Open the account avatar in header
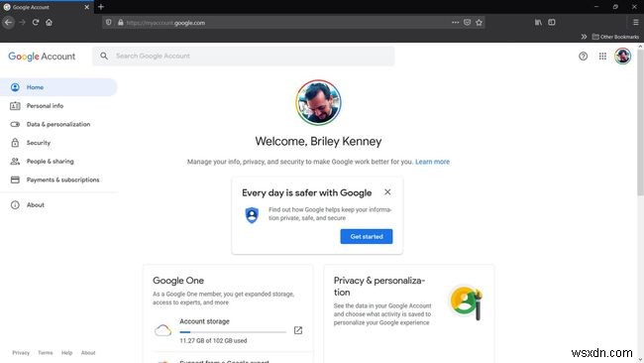 [x=622, y=56]
